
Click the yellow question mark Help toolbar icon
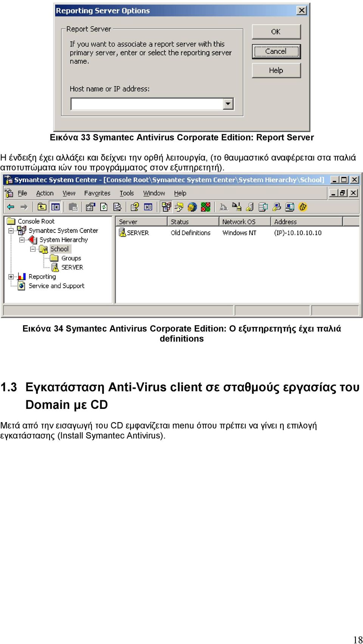click(x=135, y=207)
